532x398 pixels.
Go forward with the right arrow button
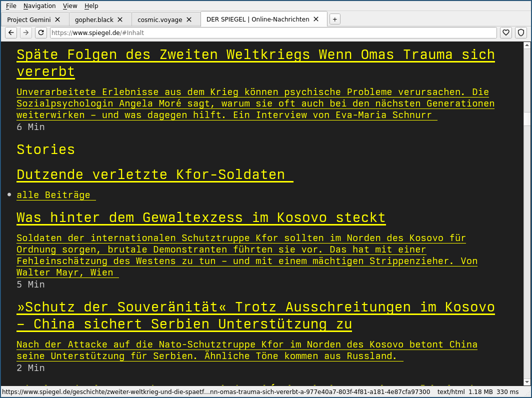26,32
